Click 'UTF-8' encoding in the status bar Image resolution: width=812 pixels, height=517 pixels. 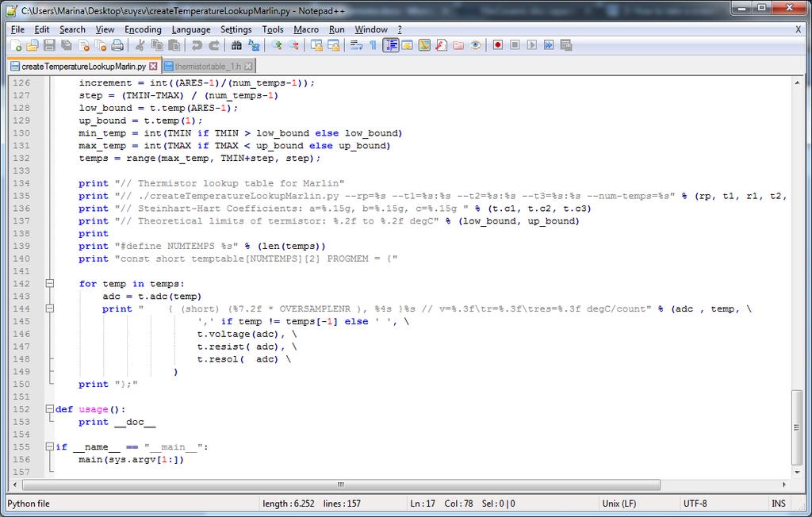pos(695,504)
